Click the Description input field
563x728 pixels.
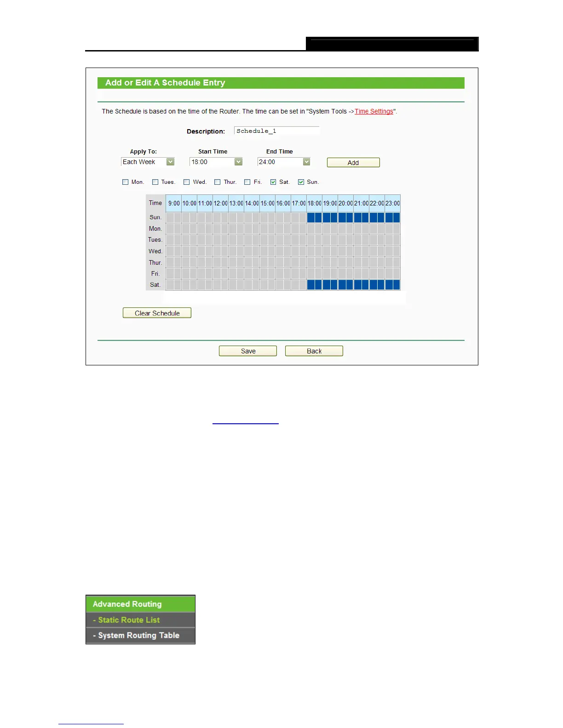pyautogui.click(x=277, y=131)
